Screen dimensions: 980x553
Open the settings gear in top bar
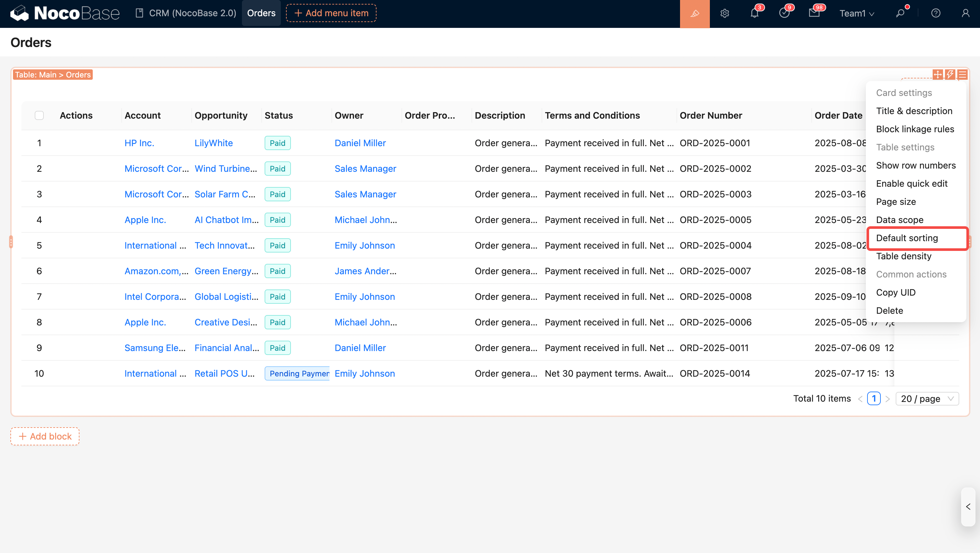[724, 14]
